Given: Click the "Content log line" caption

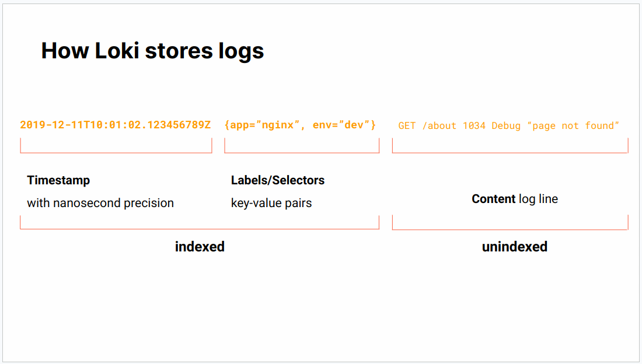Looking at the screenshot, I should [515, 199].
